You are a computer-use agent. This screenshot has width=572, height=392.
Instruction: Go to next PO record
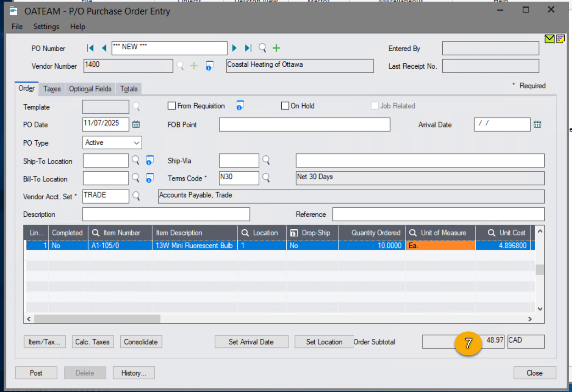point(234,48)
